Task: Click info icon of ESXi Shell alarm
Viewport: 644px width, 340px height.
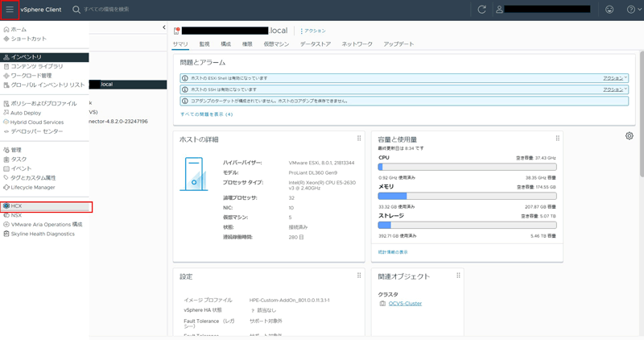Action: click(185, 78)
